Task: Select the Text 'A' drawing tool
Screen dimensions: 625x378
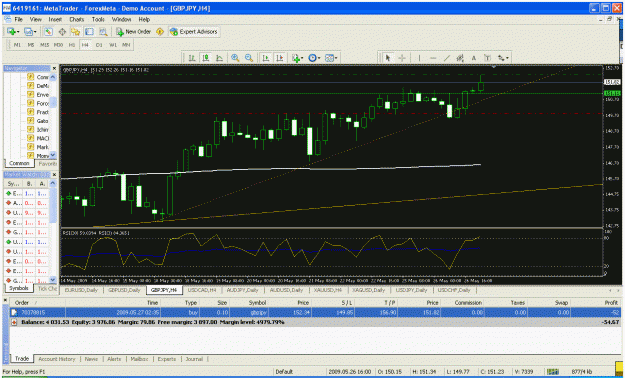Action: click(474, 58)
